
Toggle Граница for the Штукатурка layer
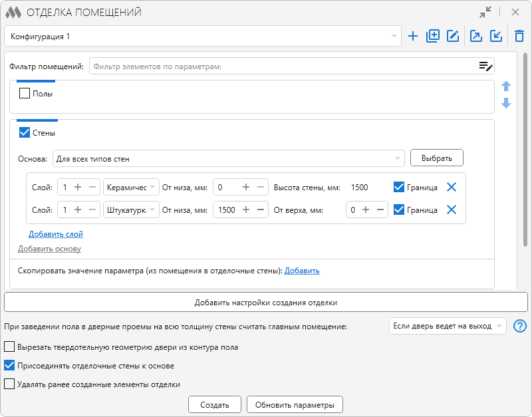tap(398, 209)
